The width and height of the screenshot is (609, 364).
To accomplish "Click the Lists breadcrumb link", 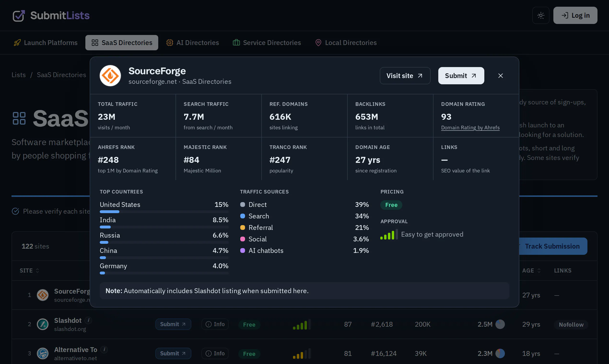I will (x=19, y=74).
